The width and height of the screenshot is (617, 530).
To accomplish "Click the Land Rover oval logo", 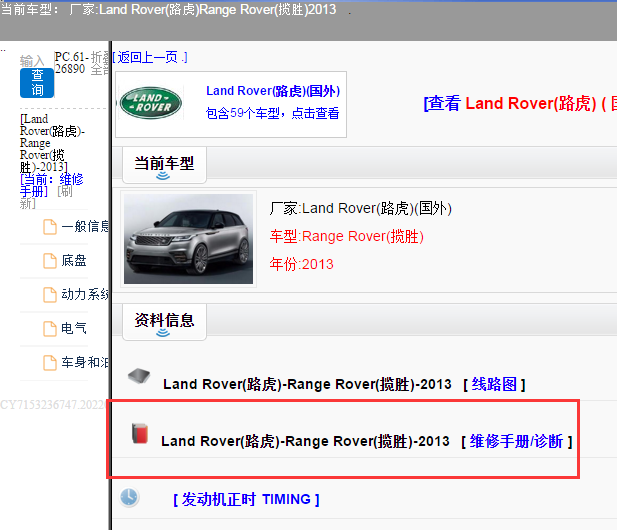I will pos(151,103).
